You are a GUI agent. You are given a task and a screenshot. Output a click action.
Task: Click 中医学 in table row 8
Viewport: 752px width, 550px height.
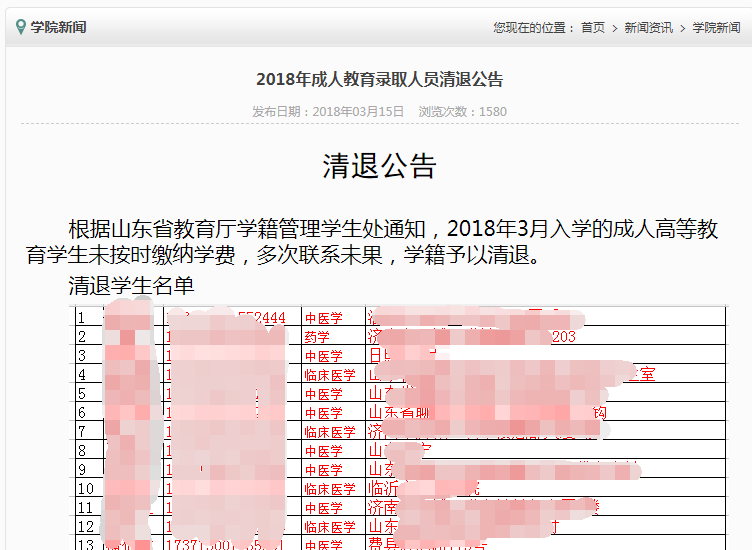324,451
